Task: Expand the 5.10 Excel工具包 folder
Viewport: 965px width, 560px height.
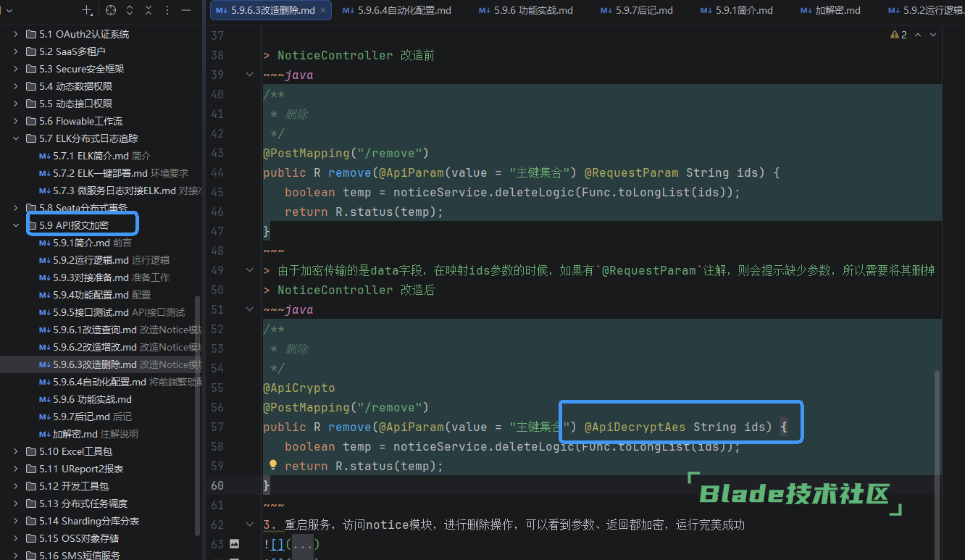Action: [16, 451]
